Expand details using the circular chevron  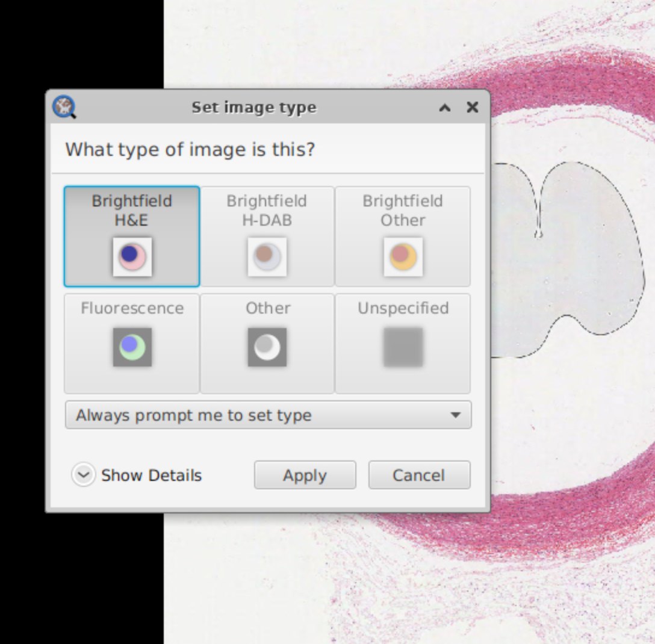[x=83, y=475]
